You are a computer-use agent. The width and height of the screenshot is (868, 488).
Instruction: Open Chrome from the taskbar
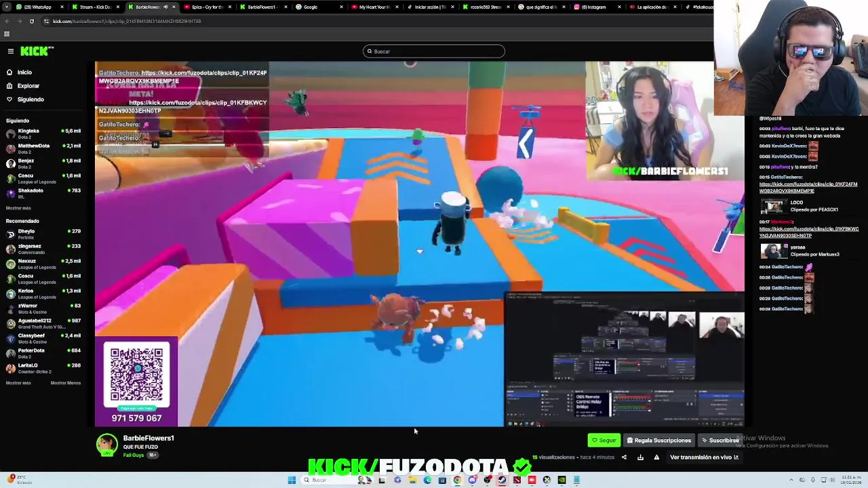457,480
